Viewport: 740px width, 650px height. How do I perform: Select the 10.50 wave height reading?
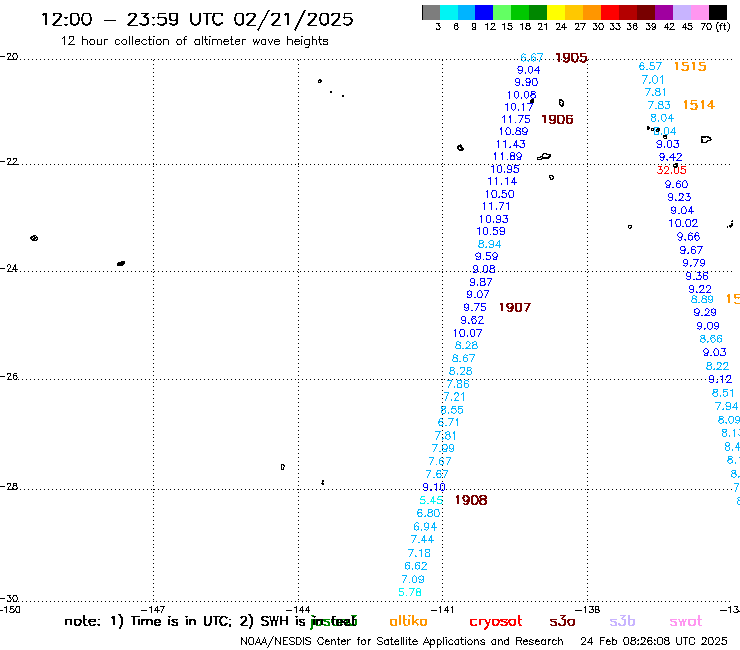[499, 194]
